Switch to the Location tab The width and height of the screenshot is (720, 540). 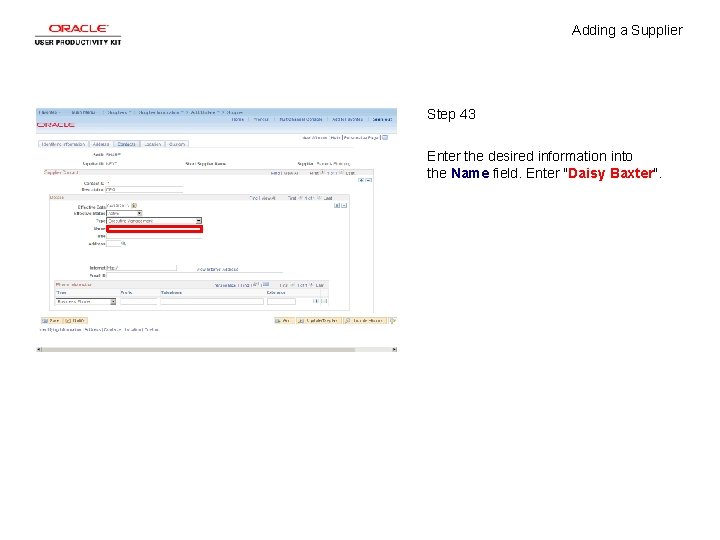pos(153,144)
